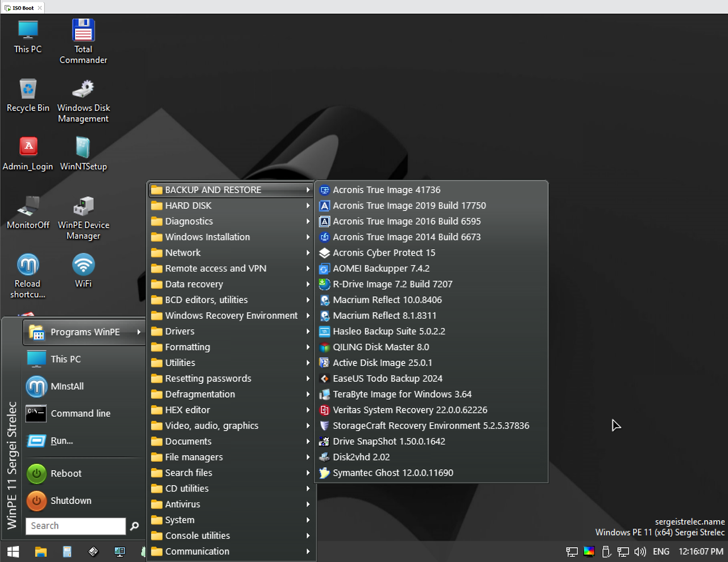The height and width of the screenshot is (562, 728).
Task: Click inside the Search field
Action: click(75, 526)
